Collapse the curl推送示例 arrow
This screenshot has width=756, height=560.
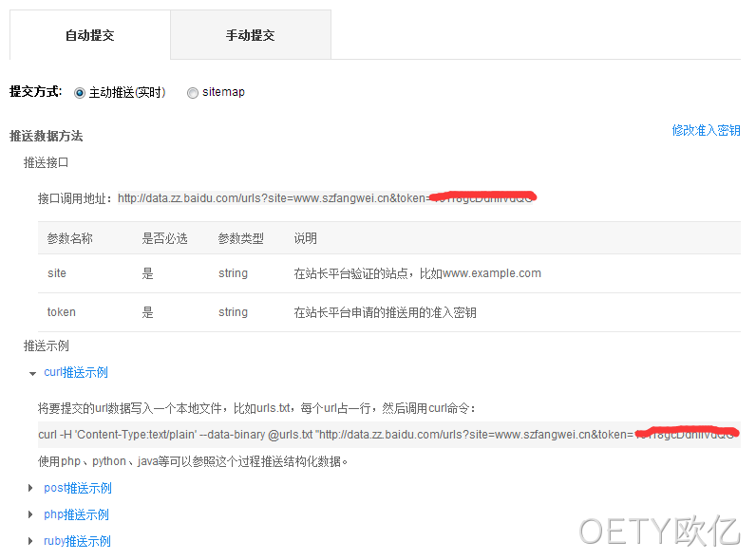32,373
